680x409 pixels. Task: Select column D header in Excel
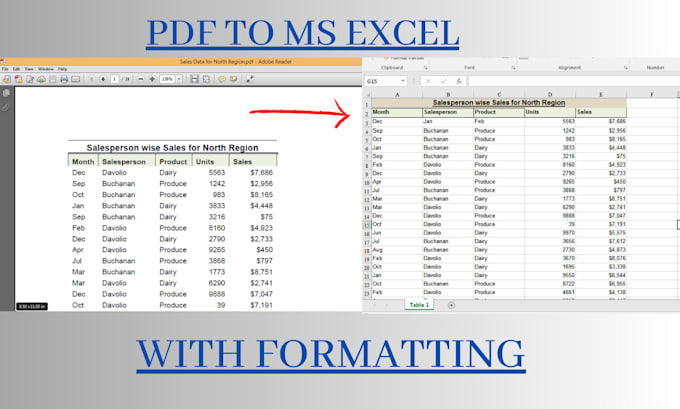(550, 95)
